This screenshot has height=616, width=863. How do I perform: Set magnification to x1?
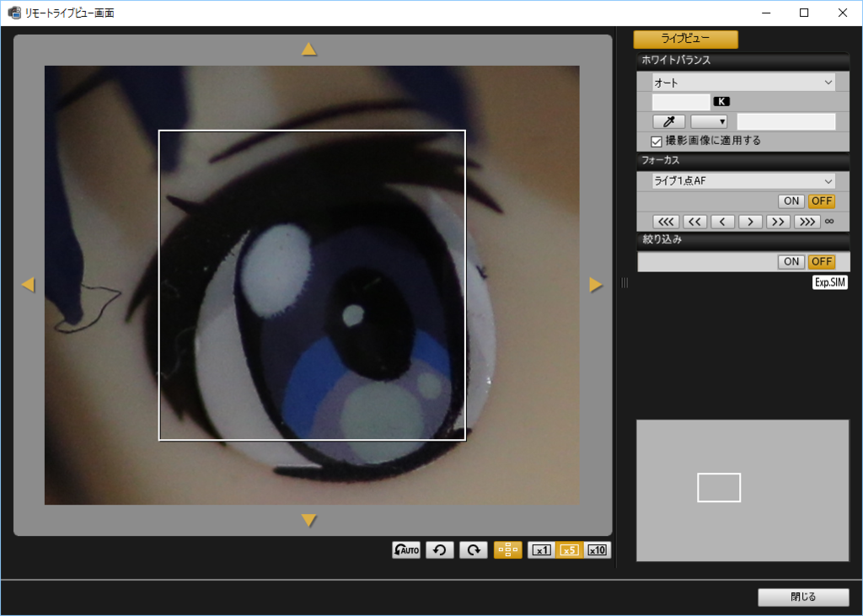(x=542, y=550)
